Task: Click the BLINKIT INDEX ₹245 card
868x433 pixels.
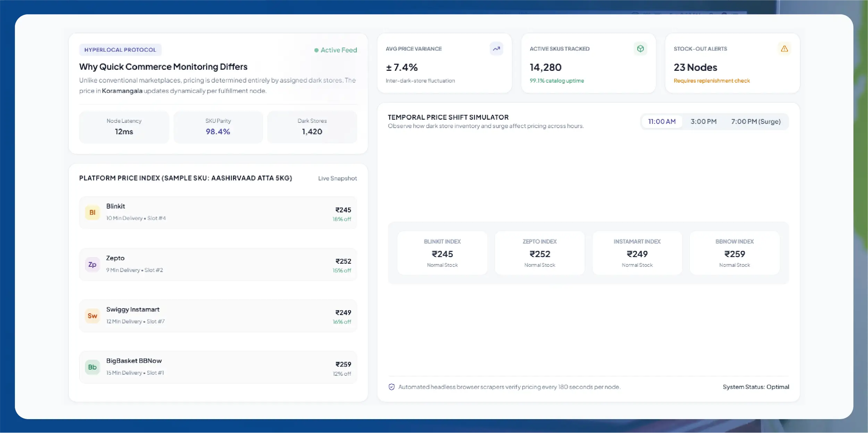Action: click(x=442, y=253)
